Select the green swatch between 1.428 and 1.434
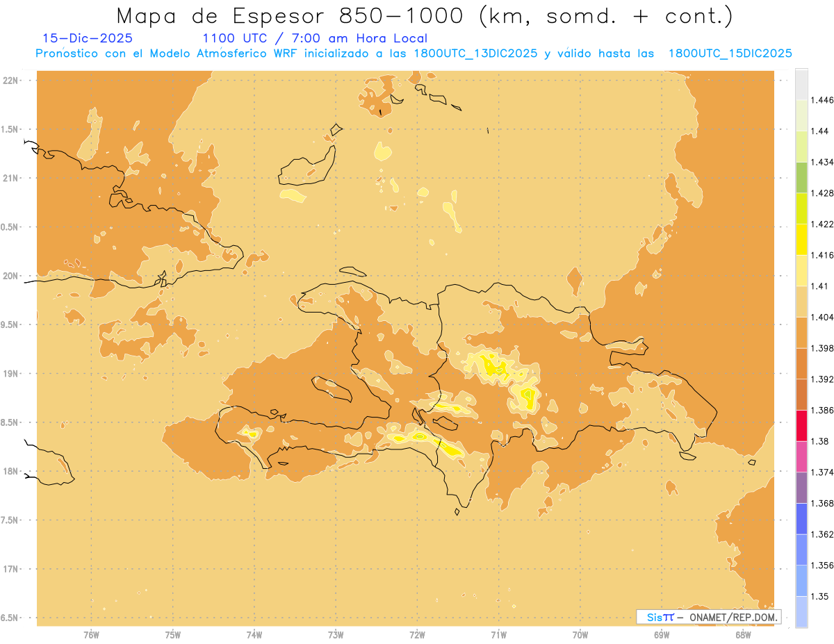The image size is (834, 644). pyautogui.click(x=801, y=177)
